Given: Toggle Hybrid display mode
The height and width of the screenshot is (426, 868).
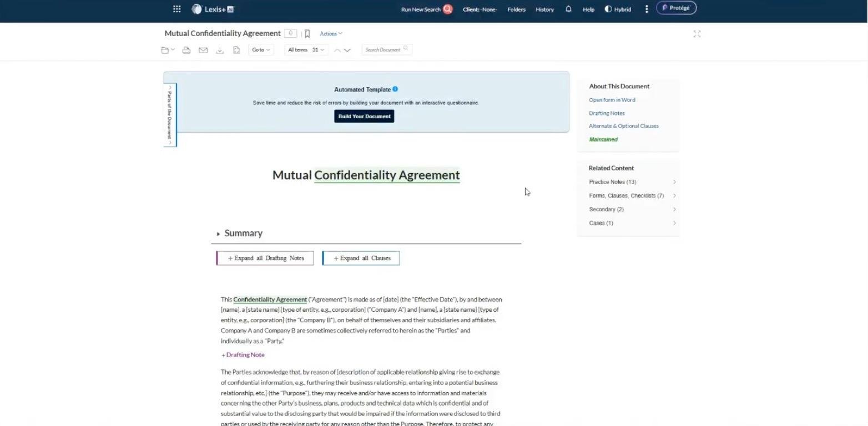Looking at the screenshot, I should (618, 9).
